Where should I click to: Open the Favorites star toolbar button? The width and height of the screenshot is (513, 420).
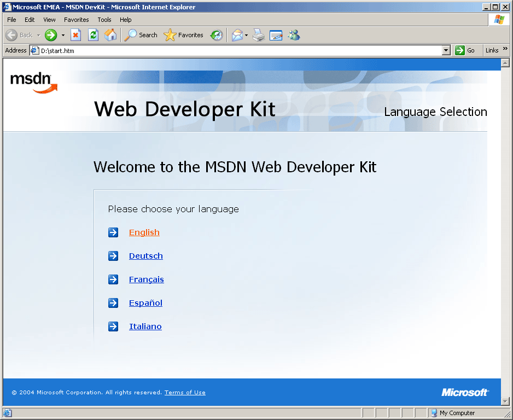pyautogui.click(x=184, y=35)
